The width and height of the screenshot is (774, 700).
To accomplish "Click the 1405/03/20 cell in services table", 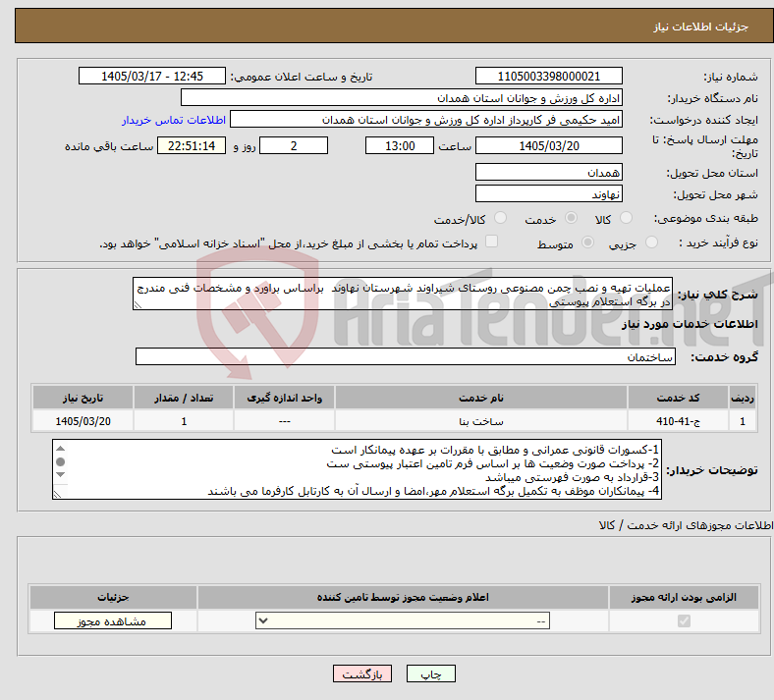I will [x=83, y=421].
